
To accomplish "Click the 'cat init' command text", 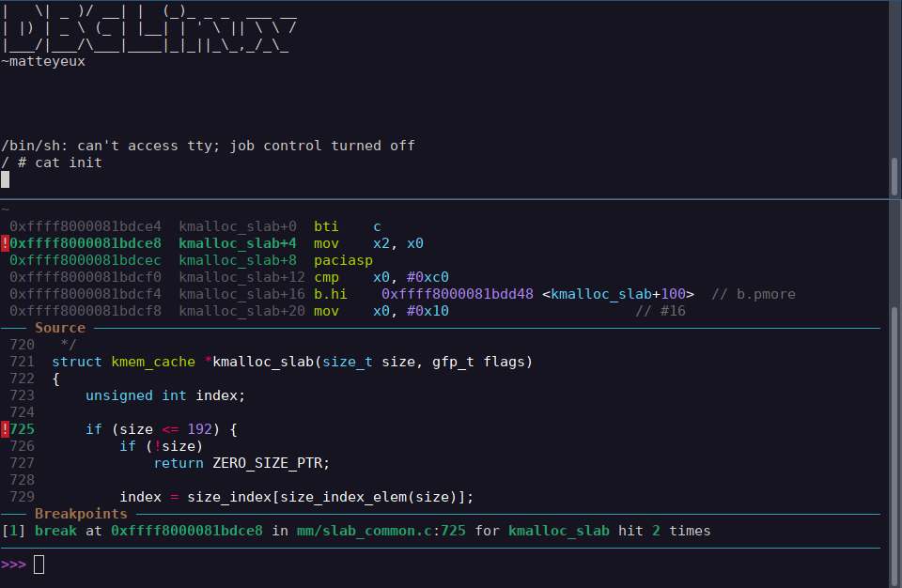I will tap(69, 162).
